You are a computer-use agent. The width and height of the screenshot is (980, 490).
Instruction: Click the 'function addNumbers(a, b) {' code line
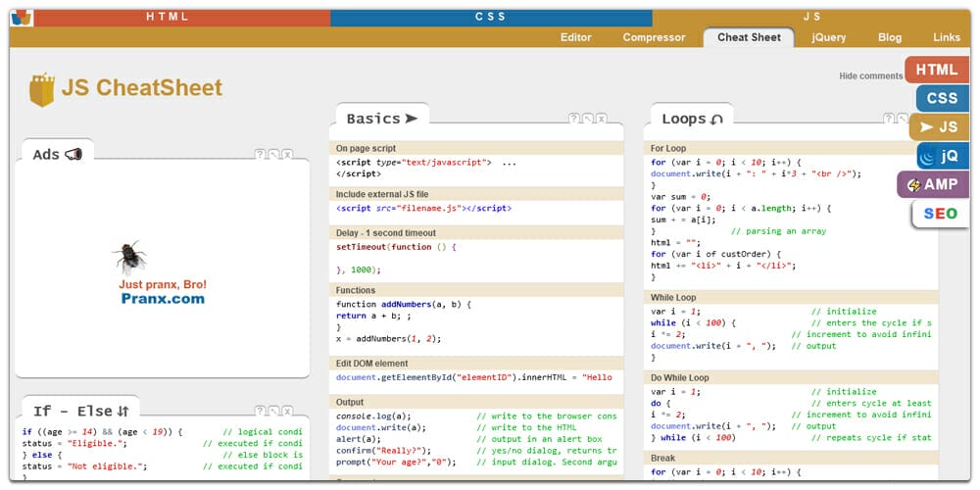coord(403,305)
